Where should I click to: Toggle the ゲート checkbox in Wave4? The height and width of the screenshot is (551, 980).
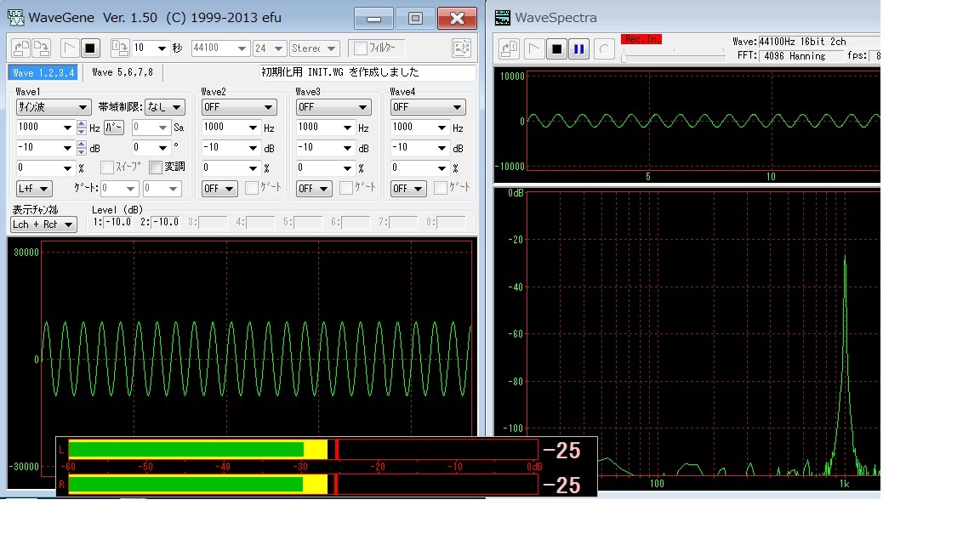pos(441,188)
